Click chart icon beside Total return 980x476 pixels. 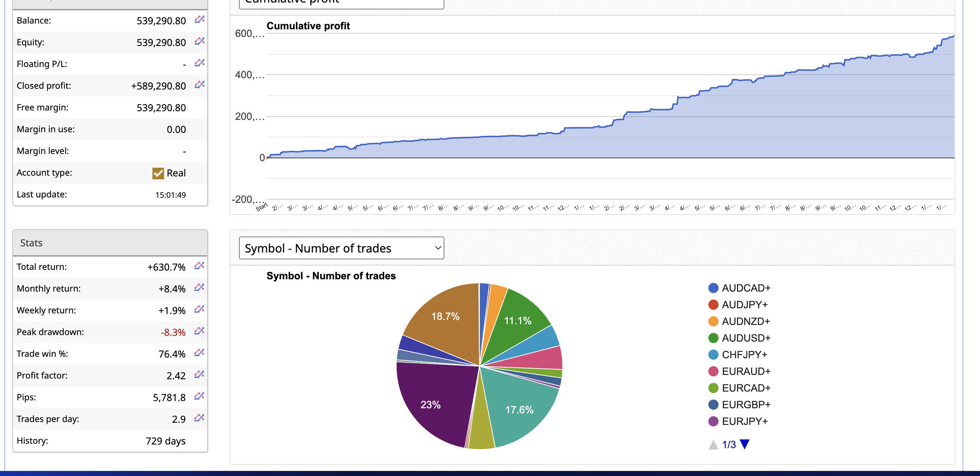pyautogui.click(x=199, y=266)
